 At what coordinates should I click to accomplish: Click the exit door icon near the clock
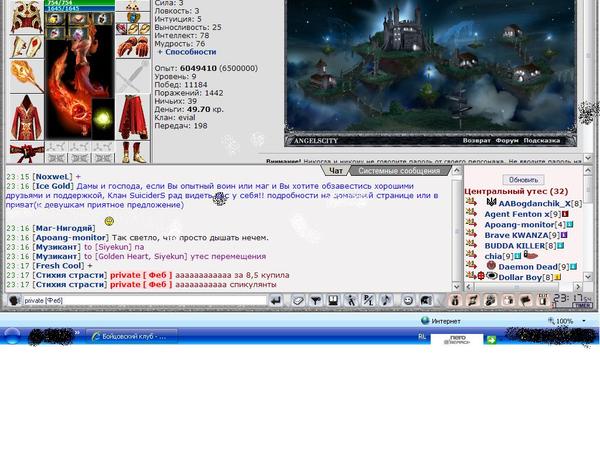pos(543,300)
